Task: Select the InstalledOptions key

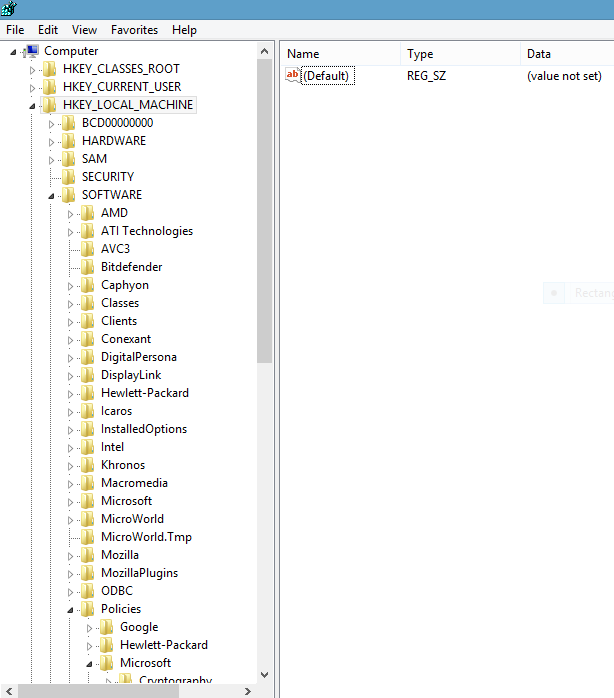Action: [144, 429]
